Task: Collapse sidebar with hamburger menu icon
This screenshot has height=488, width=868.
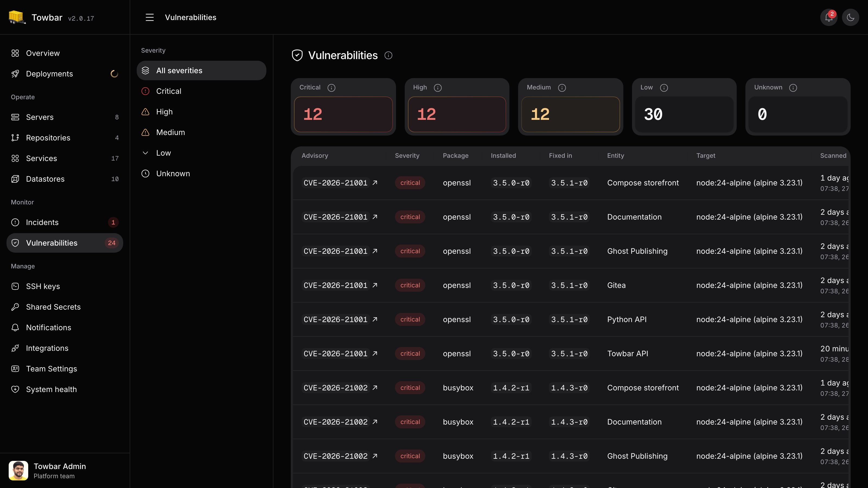Action: tap(150, 18)
